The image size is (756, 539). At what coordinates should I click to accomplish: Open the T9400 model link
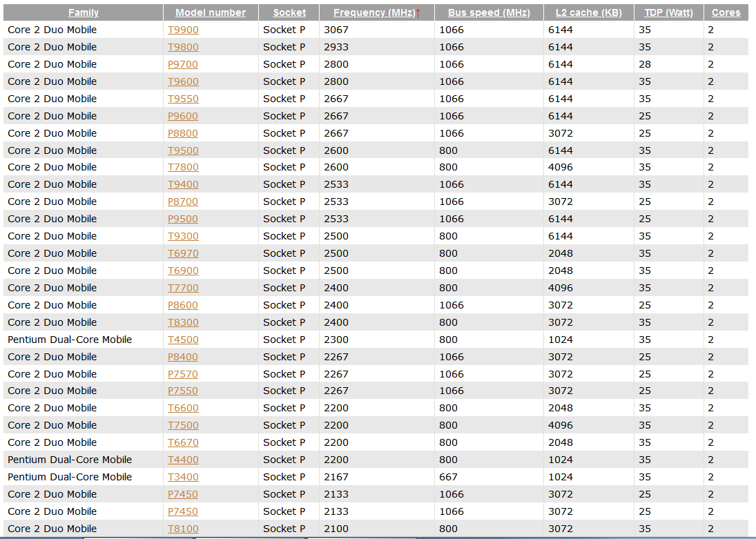point(183,185)
